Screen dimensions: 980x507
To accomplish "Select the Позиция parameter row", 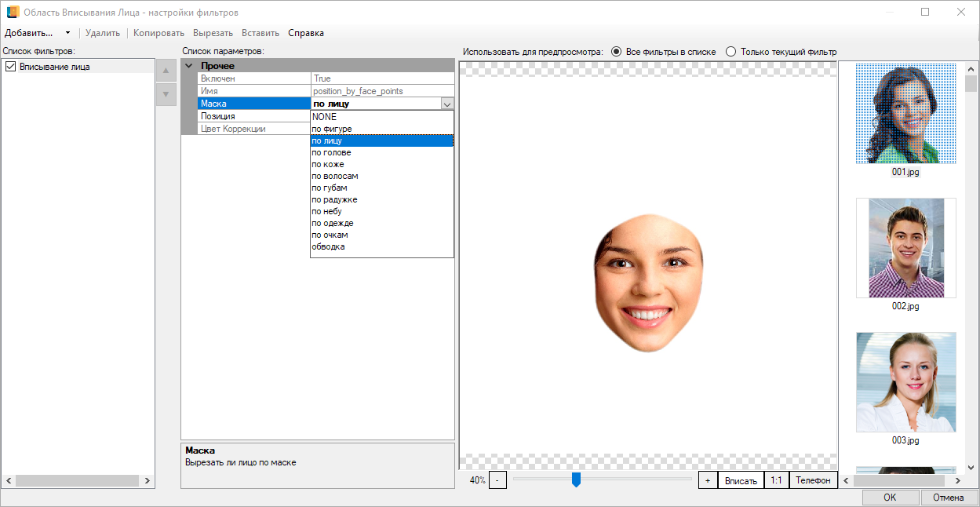I will [254, 116].
